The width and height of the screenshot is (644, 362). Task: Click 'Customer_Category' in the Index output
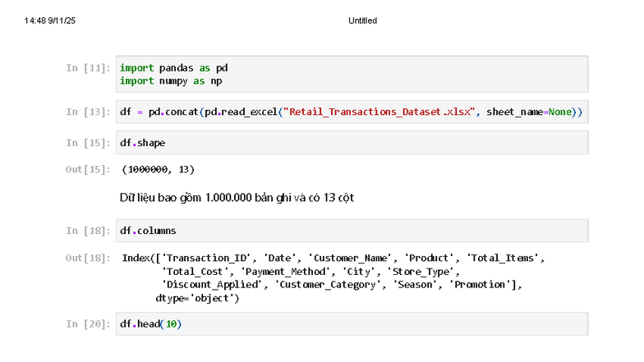click(328, 285)
